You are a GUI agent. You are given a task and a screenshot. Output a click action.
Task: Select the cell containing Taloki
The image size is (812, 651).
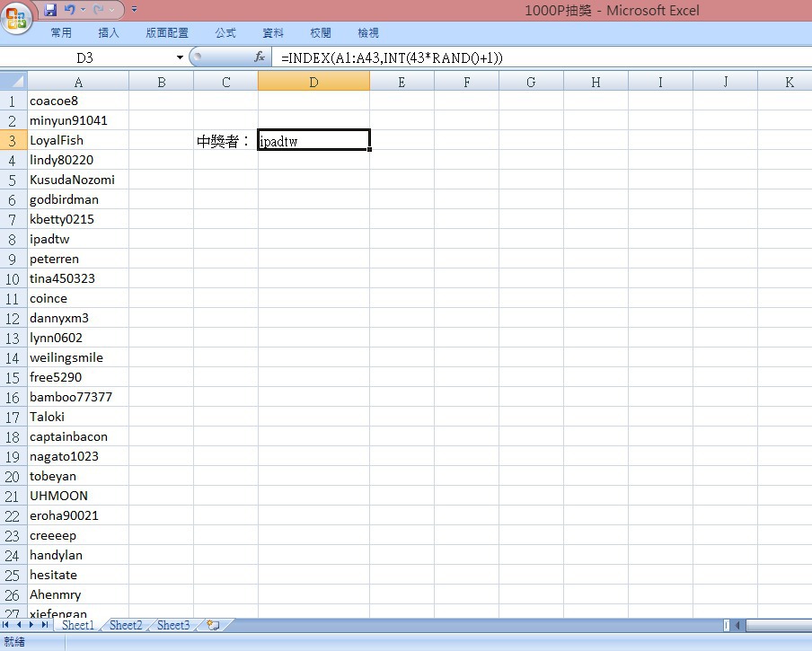(78, 417)
